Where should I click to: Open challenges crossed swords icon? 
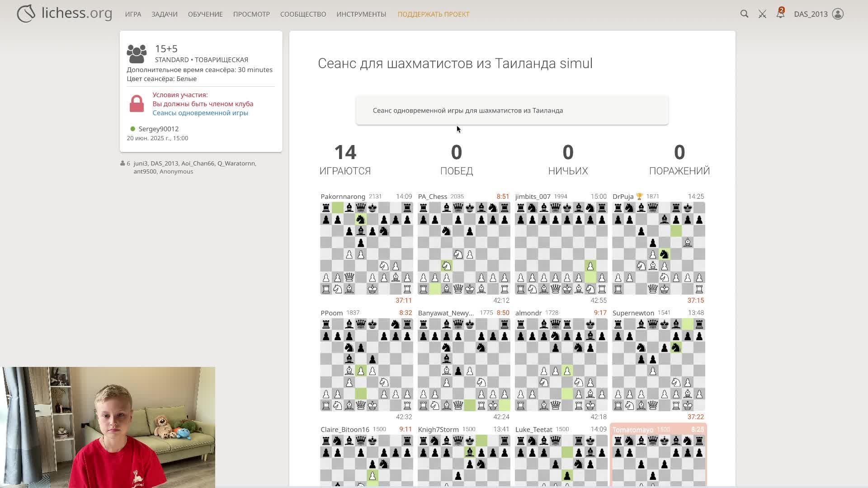click(x=762, y=14)
